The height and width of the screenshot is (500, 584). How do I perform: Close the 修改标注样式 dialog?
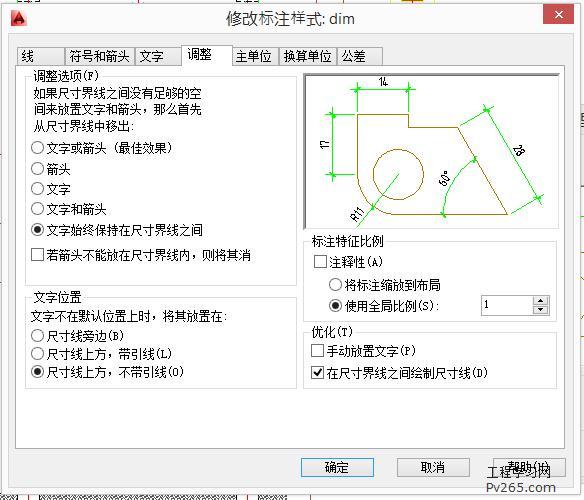pyautogui.click(x=558, y=15)
